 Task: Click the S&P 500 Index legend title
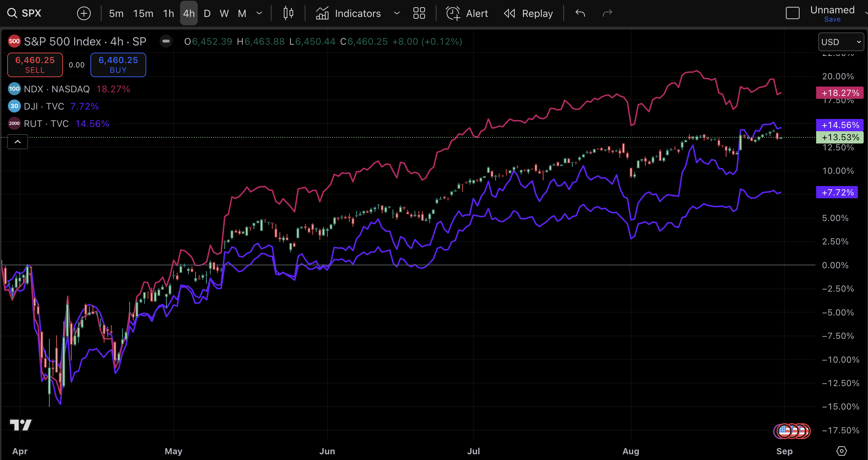[x=85, y=41]
